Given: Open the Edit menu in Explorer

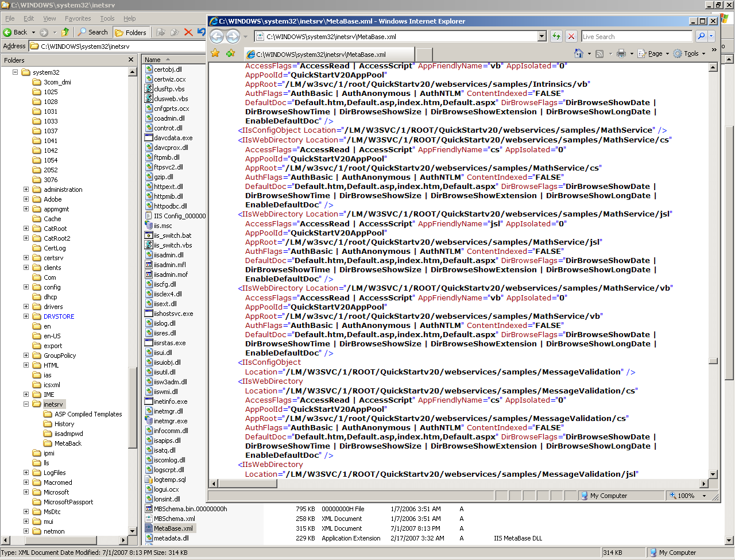Looking at the screenshot, I should point(29,18).
